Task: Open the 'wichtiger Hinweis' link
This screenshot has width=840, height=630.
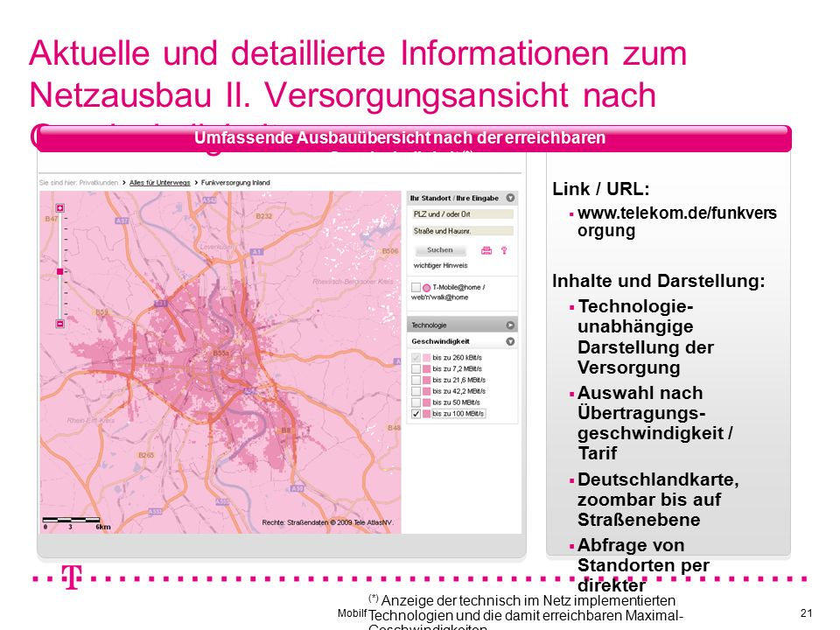Action: tap(440, 265)
